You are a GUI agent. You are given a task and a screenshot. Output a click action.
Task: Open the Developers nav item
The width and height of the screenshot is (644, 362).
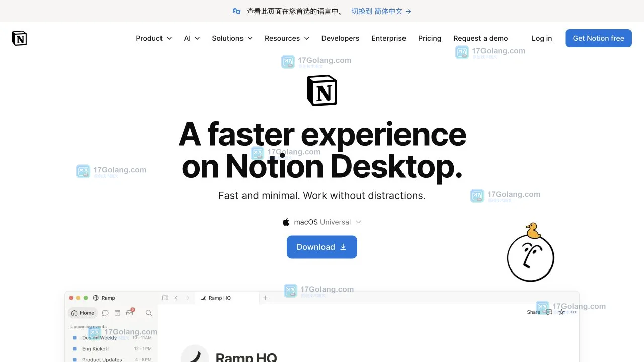pyautogui.click(x=340, y=38)
